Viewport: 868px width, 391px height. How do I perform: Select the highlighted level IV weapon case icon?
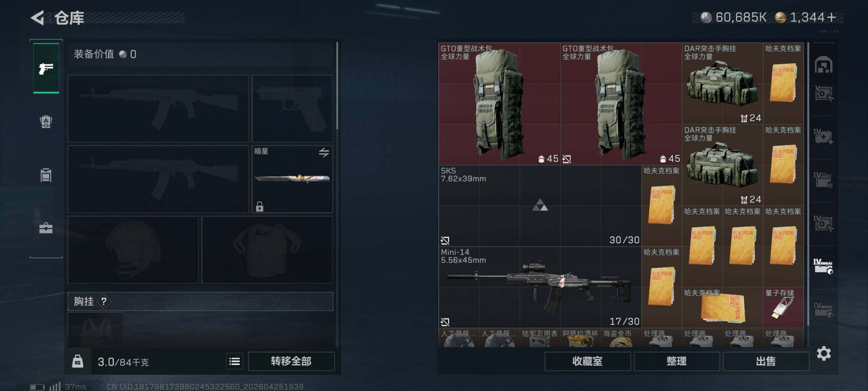(x=823, y=266)
